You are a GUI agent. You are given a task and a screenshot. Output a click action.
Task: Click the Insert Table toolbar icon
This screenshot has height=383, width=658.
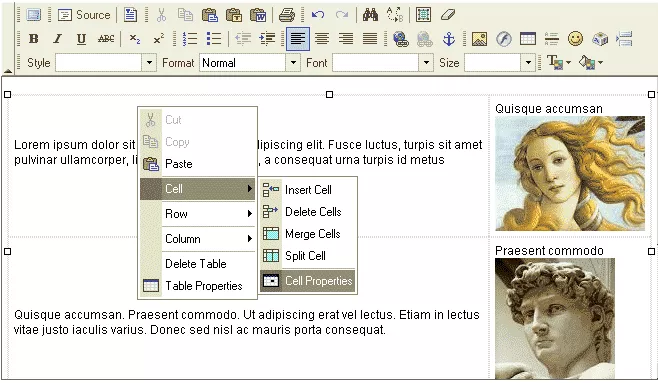coord(527,39)
